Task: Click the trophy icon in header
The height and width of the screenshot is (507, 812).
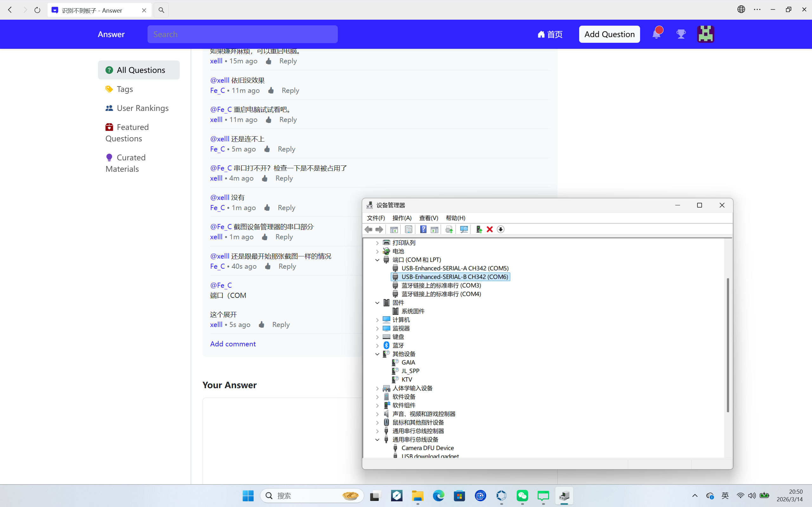Action: pyautogui.click(x=681, y=34)
